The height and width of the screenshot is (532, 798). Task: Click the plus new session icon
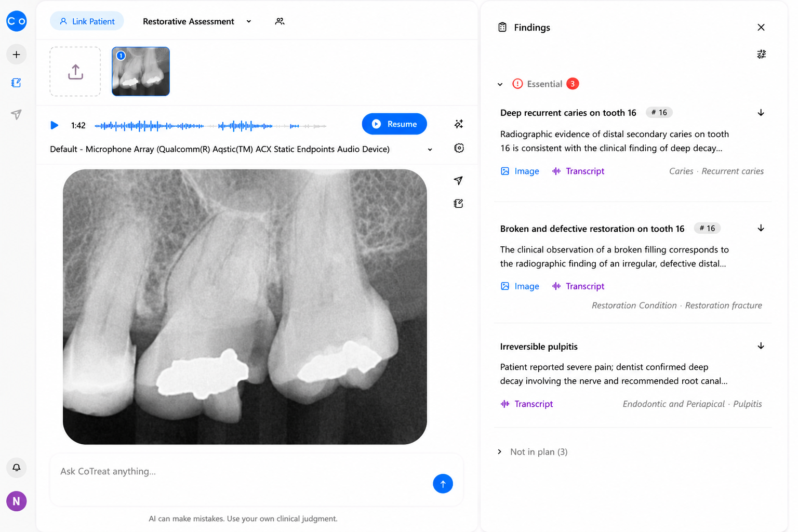point(17,55)
